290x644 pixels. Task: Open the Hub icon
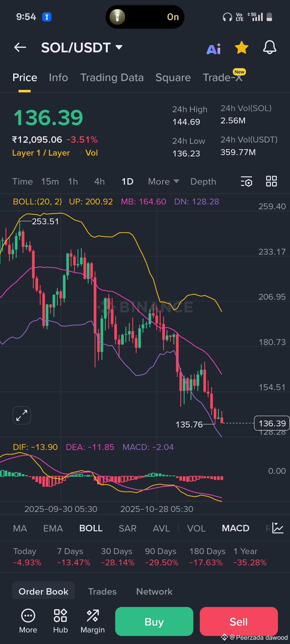pos(60,620)
